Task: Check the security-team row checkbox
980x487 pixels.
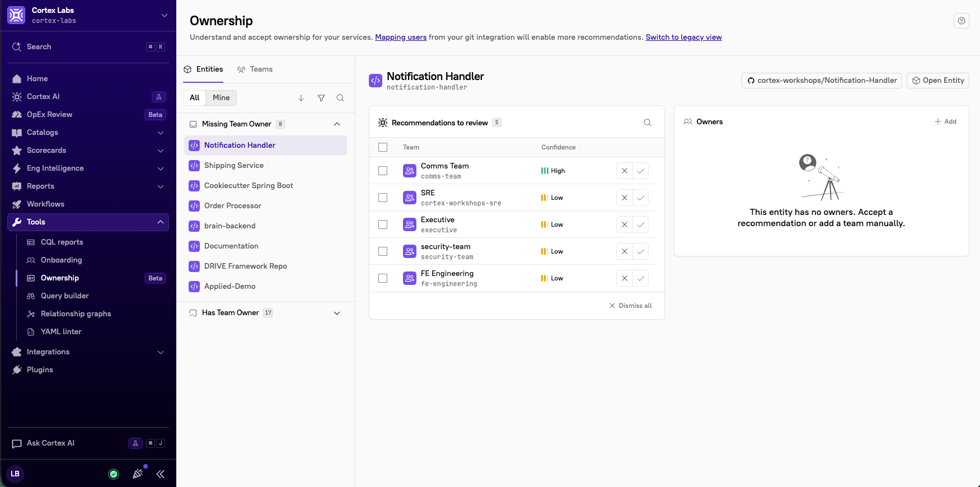Action: [383, 251]
